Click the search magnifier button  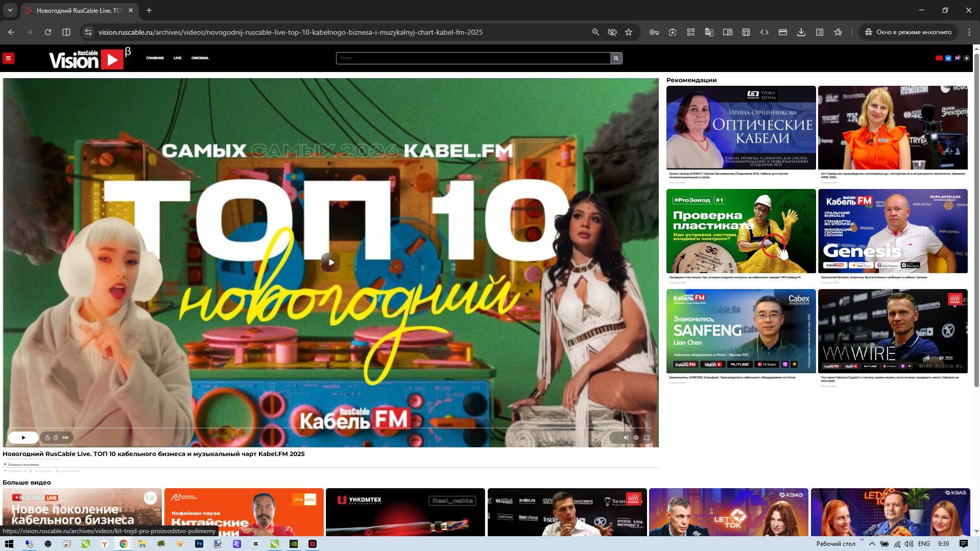[x=616, y=58]
